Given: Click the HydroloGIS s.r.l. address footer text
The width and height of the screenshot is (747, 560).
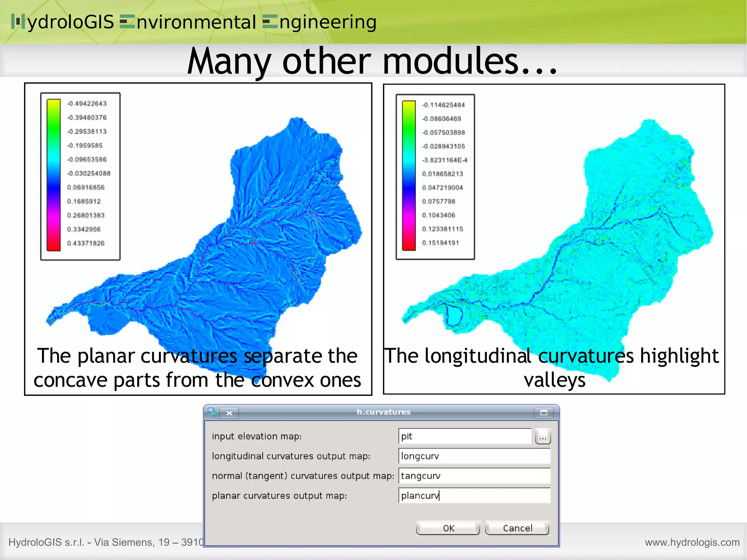Looking at the screenshot, I should click(106, 542).
